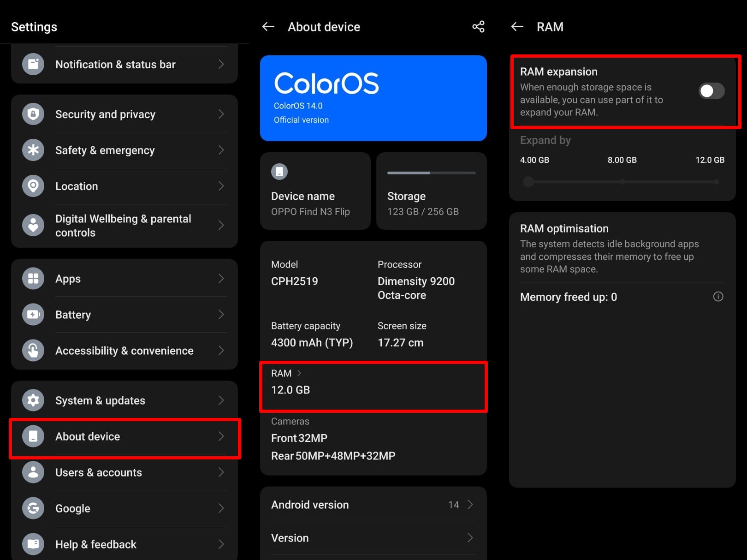747x560 pixels.
Task: Open the Apps grid icon
Action: click(x=33, y=278)
